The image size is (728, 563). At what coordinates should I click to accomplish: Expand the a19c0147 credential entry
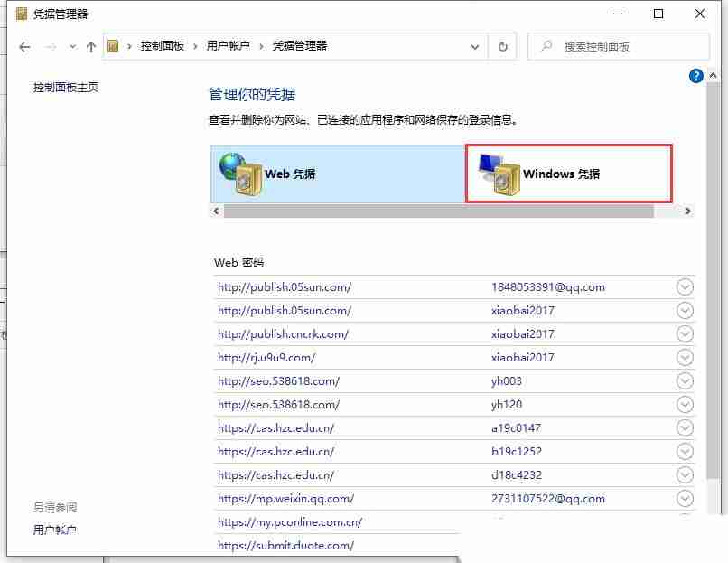click(x=684, y=427)
